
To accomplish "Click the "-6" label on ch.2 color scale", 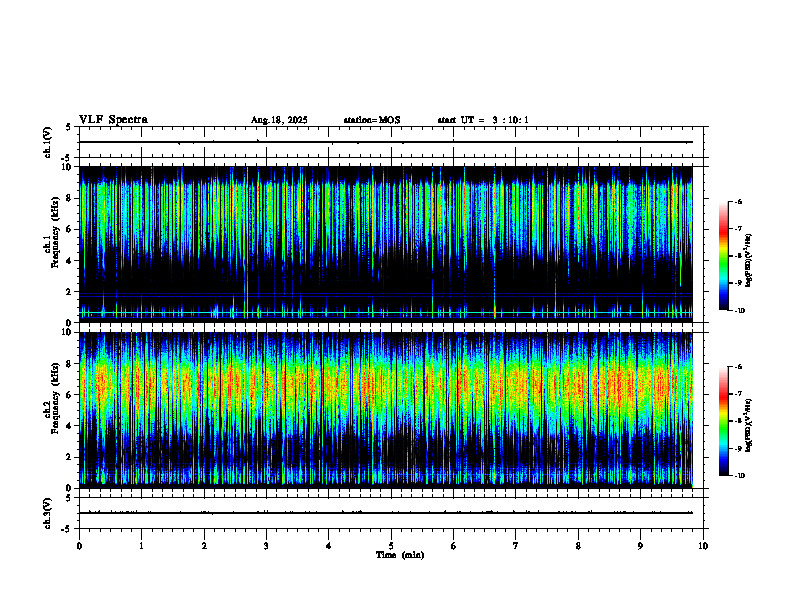I will pos(738,367).
